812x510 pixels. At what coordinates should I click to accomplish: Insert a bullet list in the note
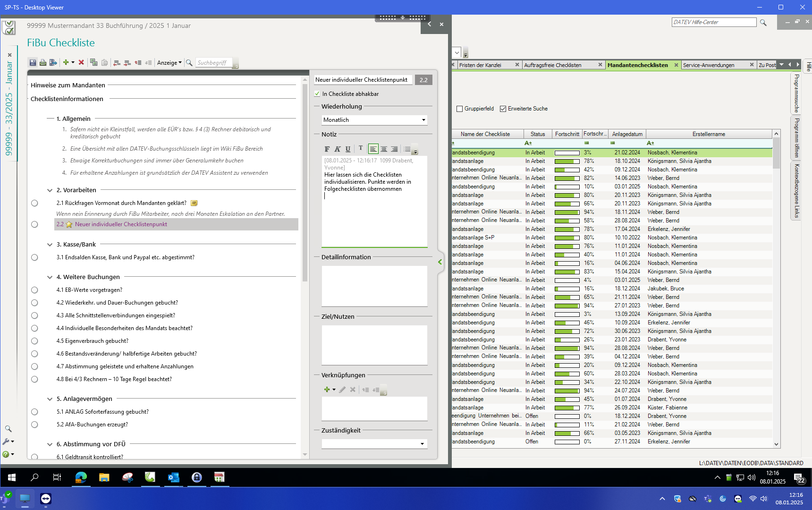[x=407, y=149]
